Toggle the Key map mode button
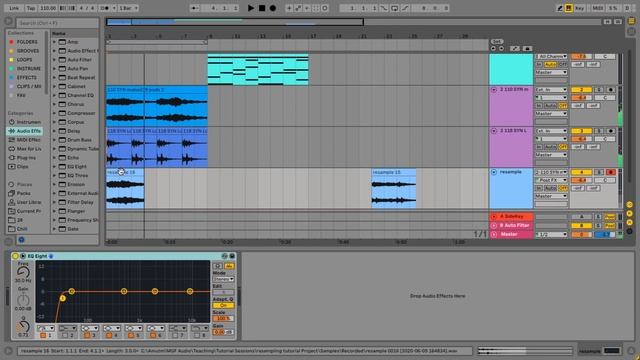 [580, 8]
